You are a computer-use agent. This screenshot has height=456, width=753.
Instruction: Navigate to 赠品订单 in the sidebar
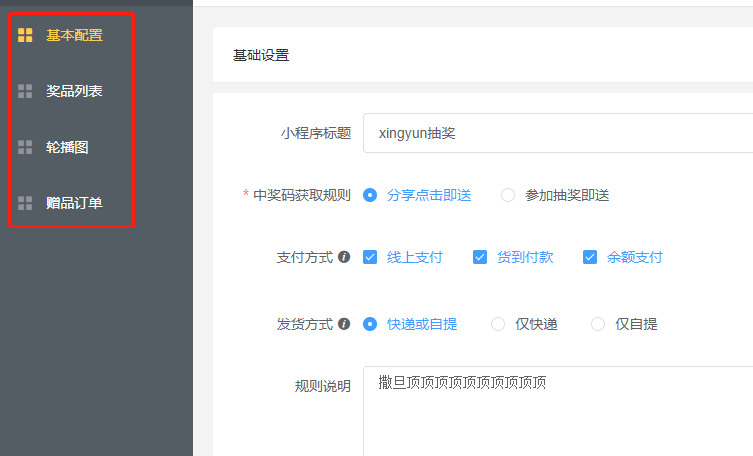(74, 203)
